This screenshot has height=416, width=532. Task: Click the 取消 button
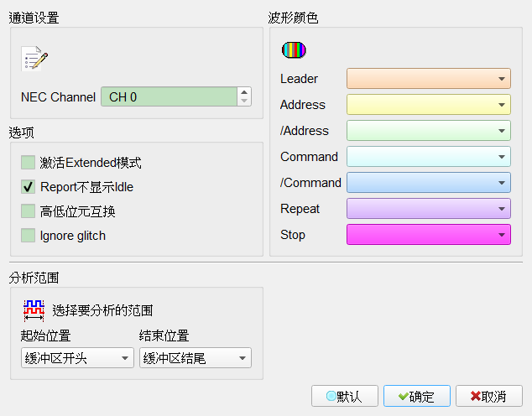(x=489, y=396)
